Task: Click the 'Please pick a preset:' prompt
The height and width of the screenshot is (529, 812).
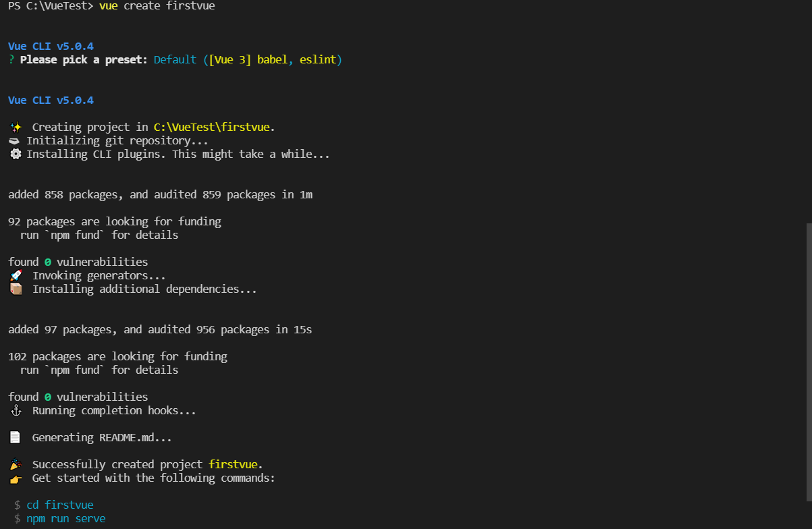Action: pyautogui.click(x=84, y=60)
